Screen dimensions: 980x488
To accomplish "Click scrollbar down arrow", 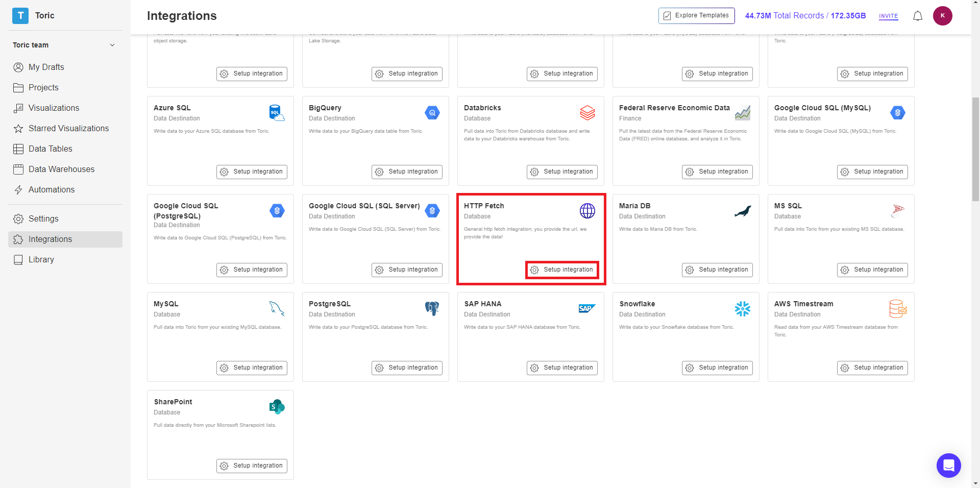I will pos(975,483).
